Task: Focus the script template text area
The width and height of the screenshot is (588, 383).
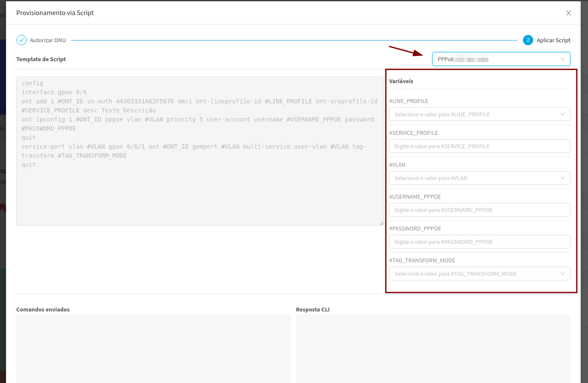Action: click(x=200, y=194)
